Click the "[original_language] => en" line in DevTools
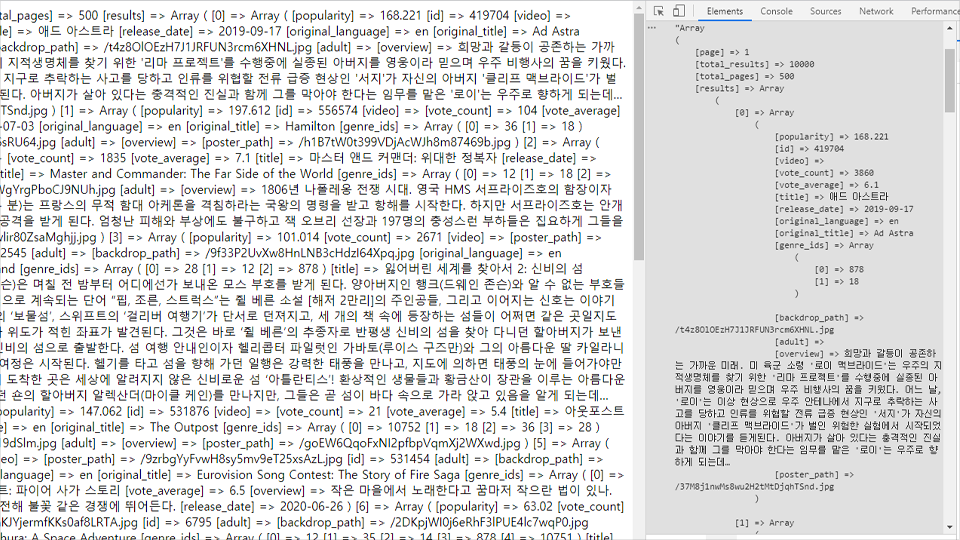 click(x=836, y=221)
